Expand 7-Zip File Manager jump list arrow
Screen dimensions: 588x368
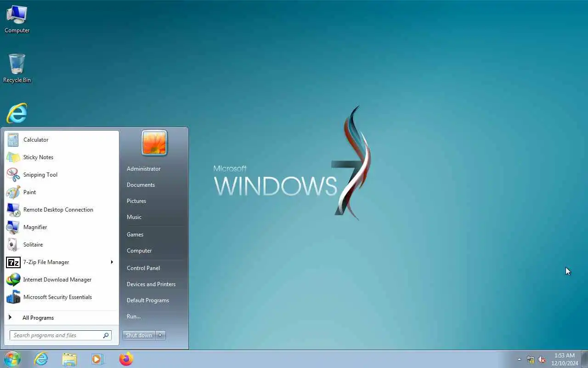tap(112, 262)
